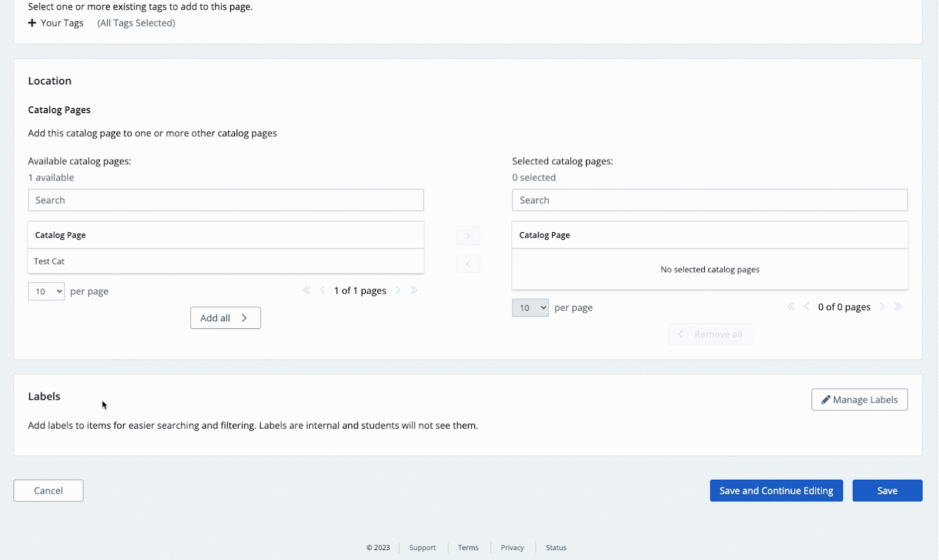Expand the Your Tags plus icon

tap(32, 23)
